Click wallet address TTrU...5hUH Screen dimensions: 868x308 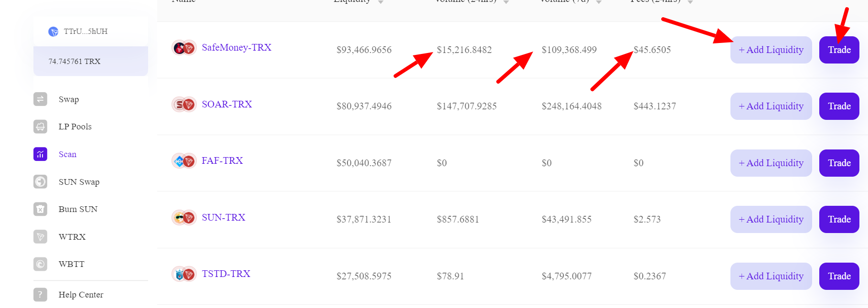pos(86,32)
